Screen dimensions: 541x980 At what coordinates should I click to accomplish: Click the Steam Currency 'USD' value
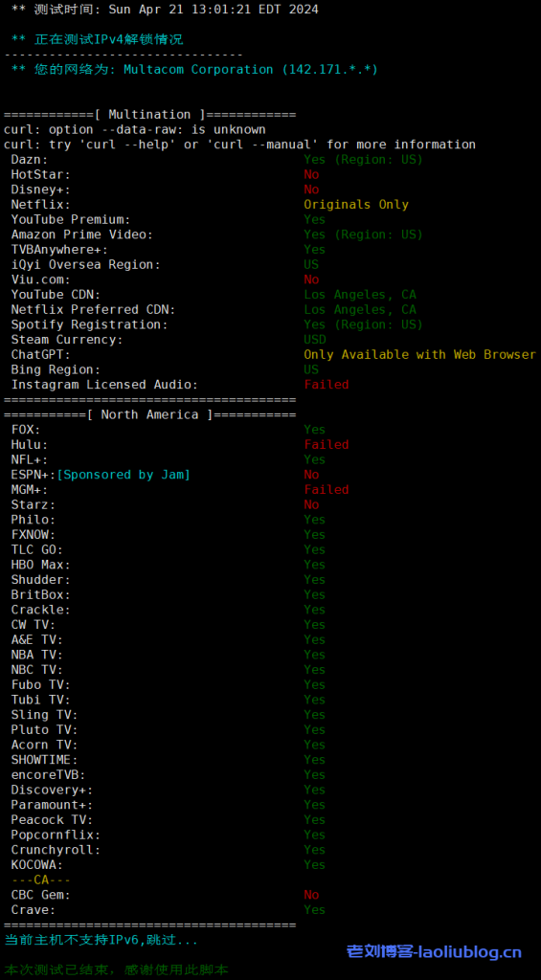pos(315,340)
